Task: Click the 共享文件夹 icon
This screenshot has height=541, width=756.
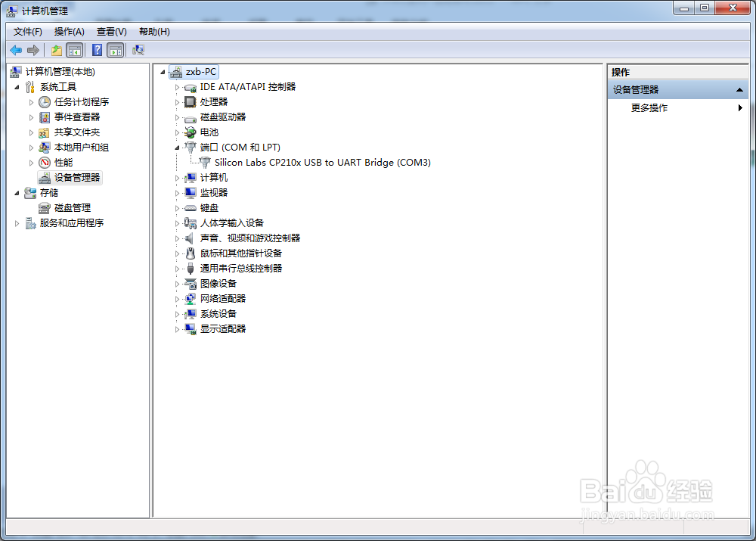Action: [45, 132]
